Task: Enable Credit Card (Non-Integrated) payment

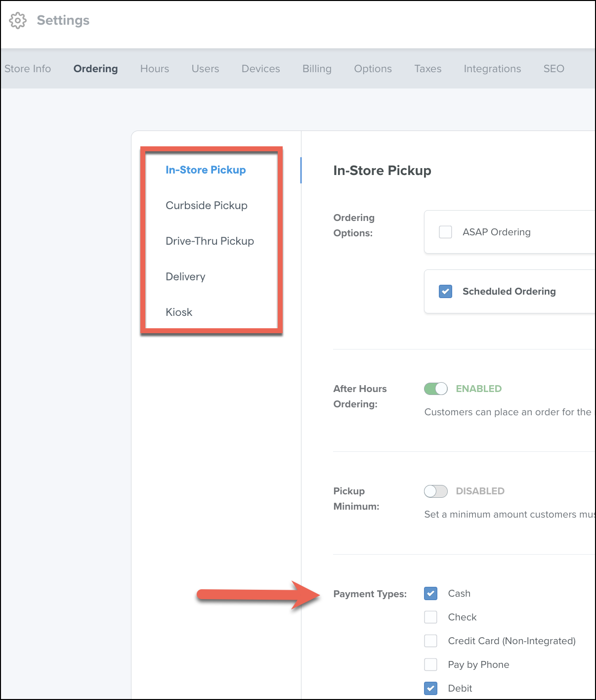Action: click(430, 641)
